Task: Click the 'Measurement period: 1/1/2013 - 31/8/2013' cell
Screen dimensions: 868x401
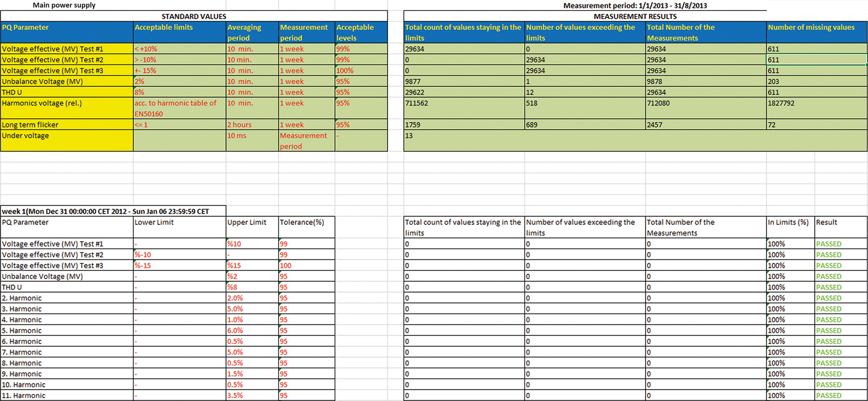Action: click(635, 5)
